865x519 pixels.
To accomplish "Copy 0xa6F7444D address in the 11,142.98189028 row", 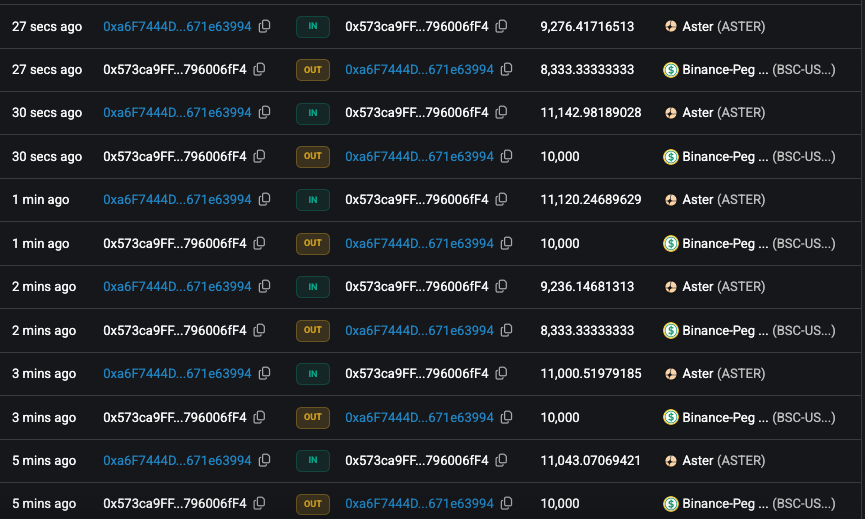I will pyautogui.click(x=265, y=112).
